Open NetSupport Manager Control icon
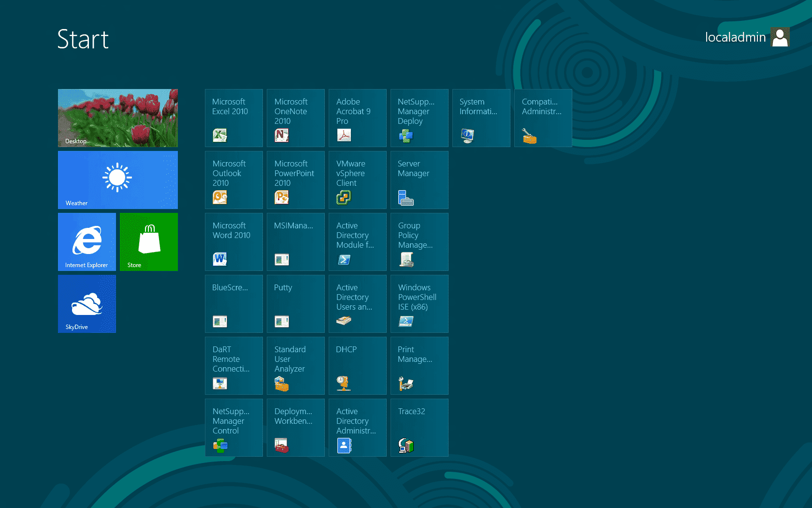 pyautogui.click(x=220, y=445)
